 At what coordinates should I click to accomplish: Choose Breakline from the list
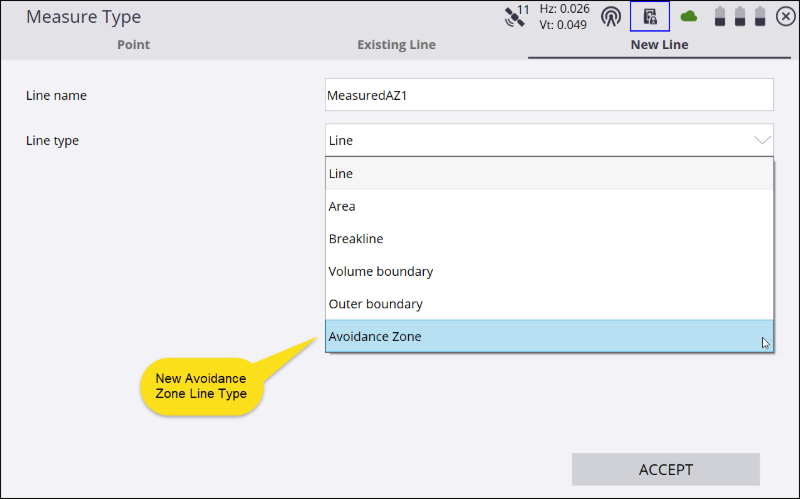[549, 239]
